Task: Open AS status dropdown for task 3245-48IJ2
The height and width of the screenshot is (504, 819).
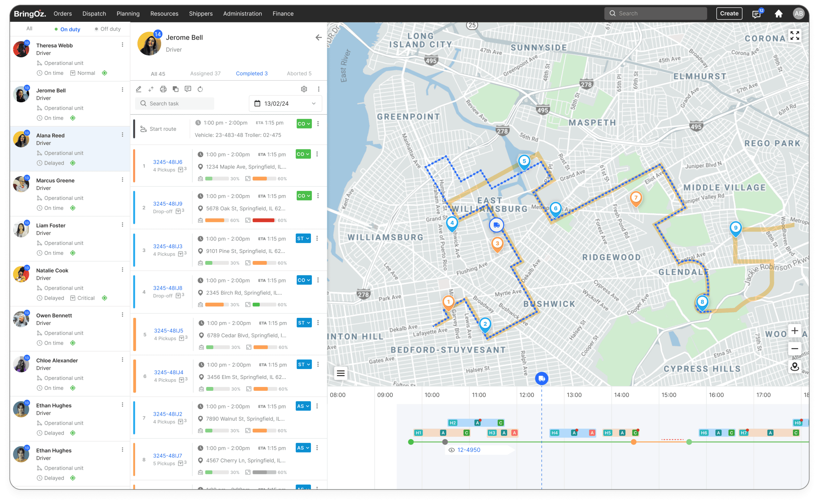Action: tap(303, 406)
